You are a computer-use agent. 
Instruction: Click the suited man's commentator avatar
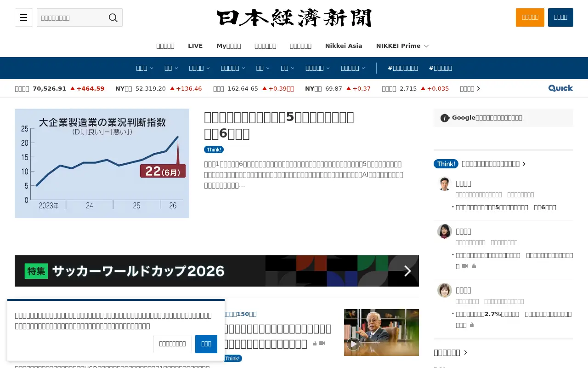click(444, 184)
